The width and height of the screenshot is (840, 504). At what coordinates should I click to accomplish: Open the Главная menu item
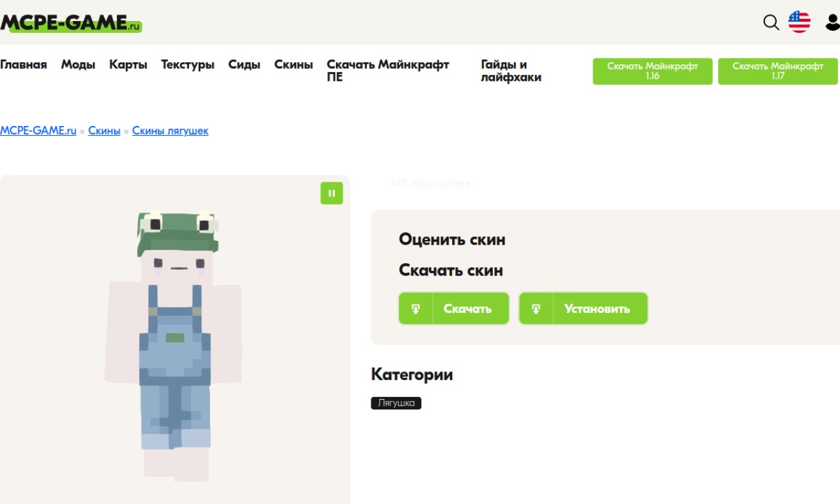[24, 64]
